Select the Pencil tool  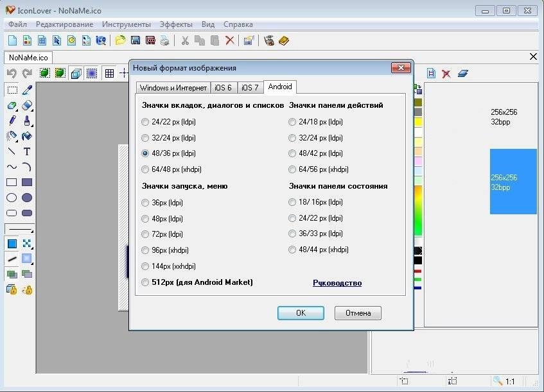click(x=12, y=121)
